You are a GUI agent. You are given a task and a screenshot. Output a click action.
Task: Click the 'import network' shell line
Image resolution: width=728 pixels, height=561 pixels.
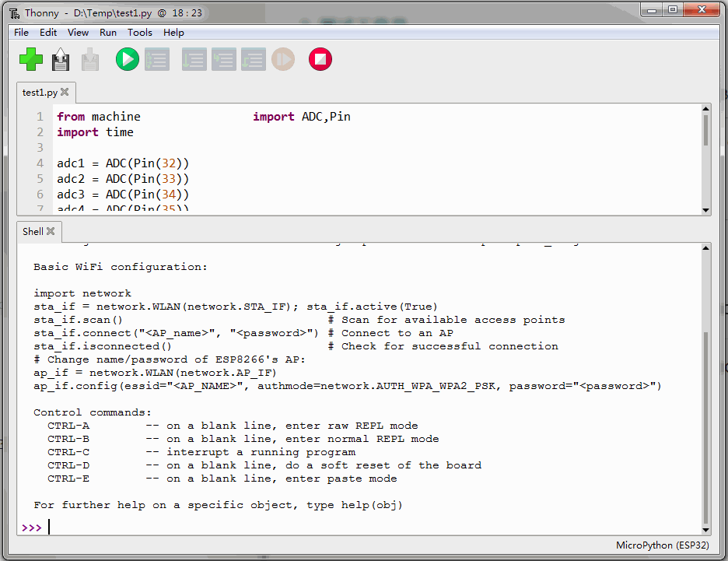pyautogui.click(x=82, y=293)
